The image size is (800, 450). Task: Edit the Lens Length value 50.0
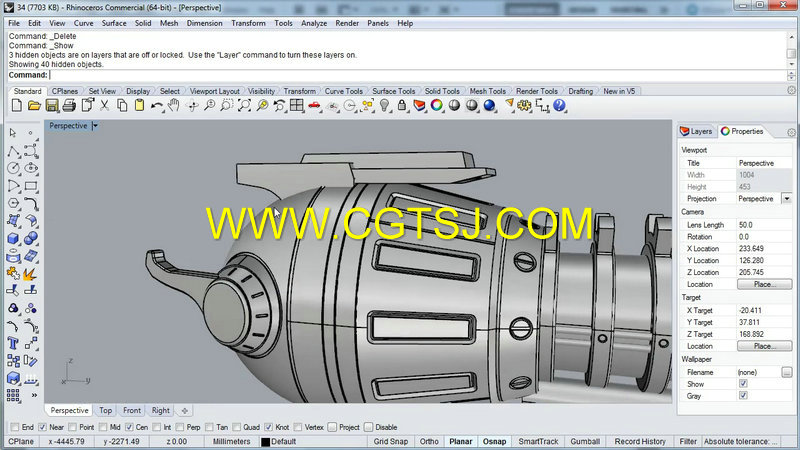point(764,224)
